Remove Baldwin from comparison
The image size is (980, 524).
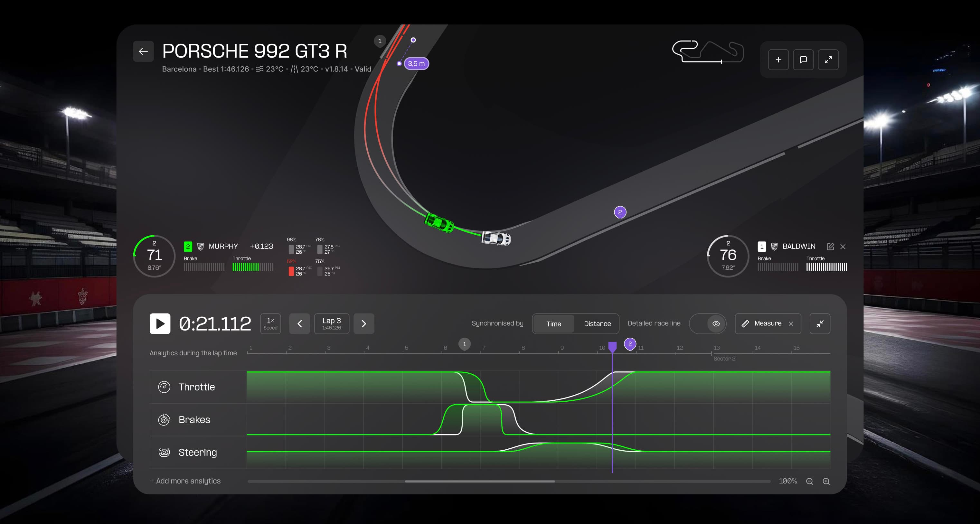point(843,247)
